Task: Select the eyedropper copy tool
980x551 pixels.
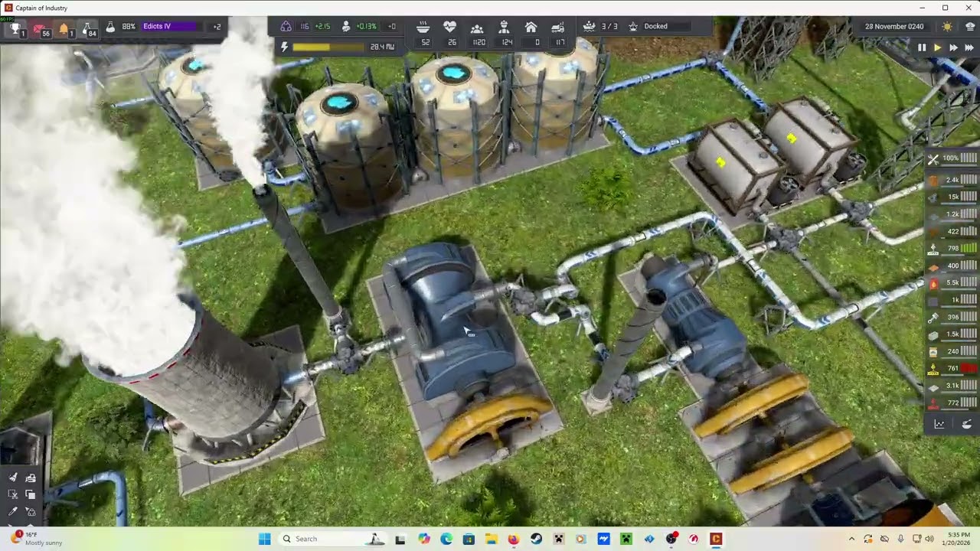Action: tap(13, 511)
